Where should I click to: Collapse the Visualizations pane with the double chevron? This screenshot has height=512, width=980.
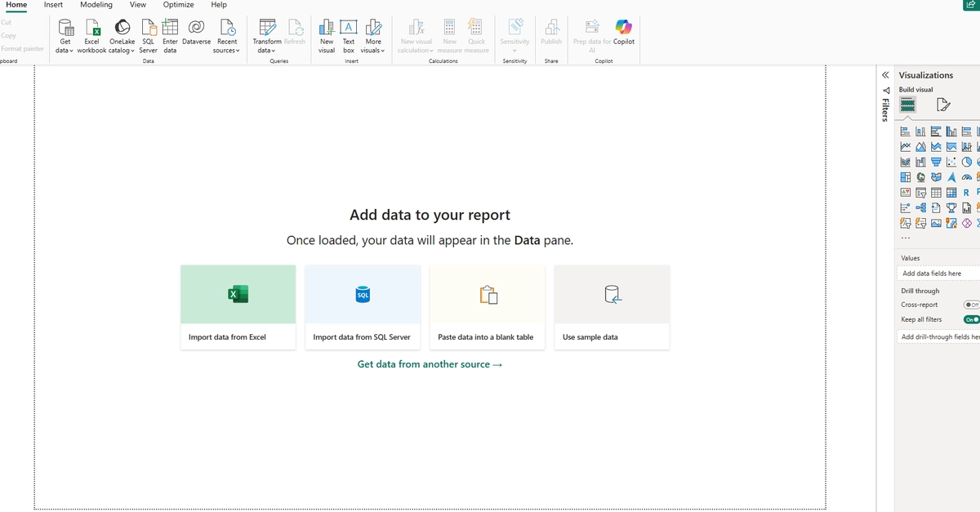(885, 74)
